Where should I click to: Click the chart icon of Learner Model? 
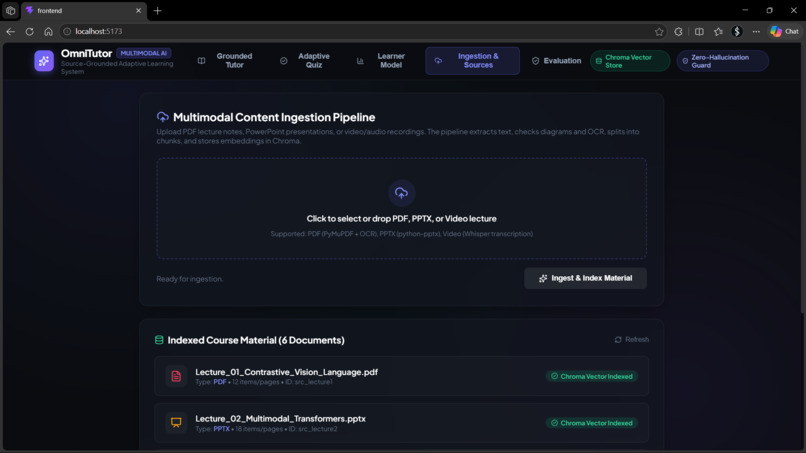tap(360, 61)
